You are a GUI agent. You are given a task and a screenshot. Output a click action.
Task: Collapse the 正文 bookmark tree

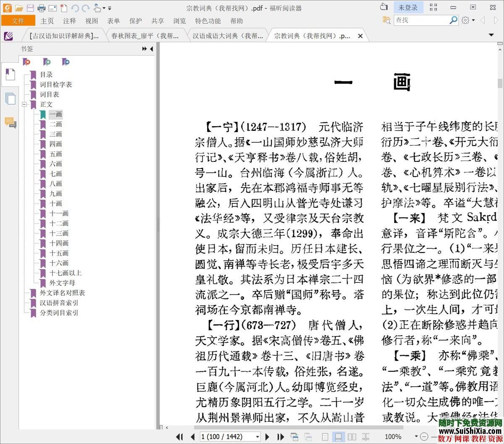[25, 104]
